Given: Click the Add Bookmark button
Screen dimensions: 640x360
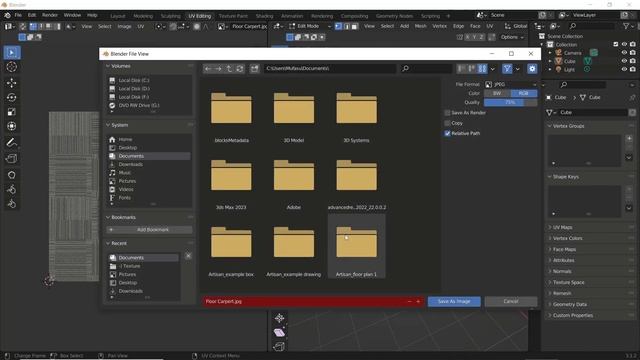Looking at the screenshot, I should [x=149, y=230].
